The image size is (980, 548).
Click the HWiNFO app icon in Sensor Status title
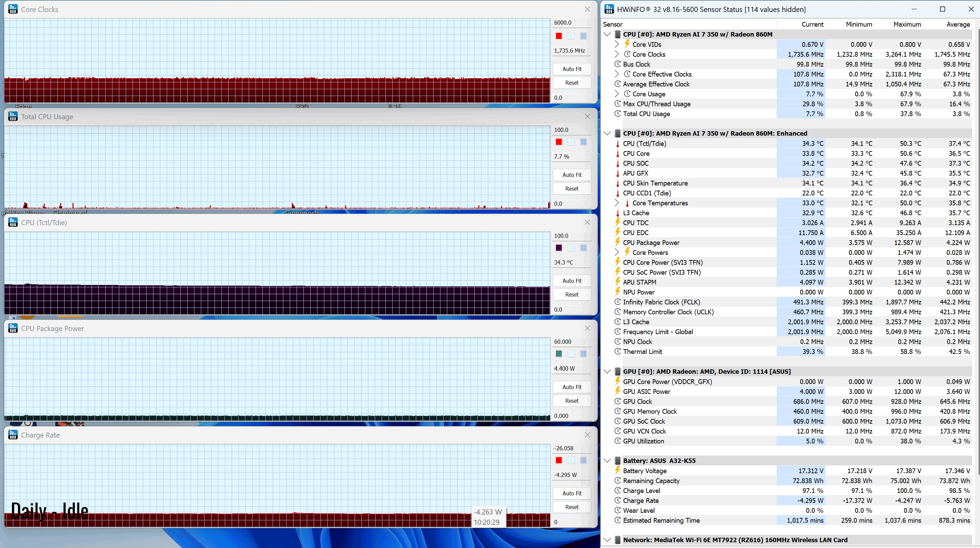click(x=609, y=9)
